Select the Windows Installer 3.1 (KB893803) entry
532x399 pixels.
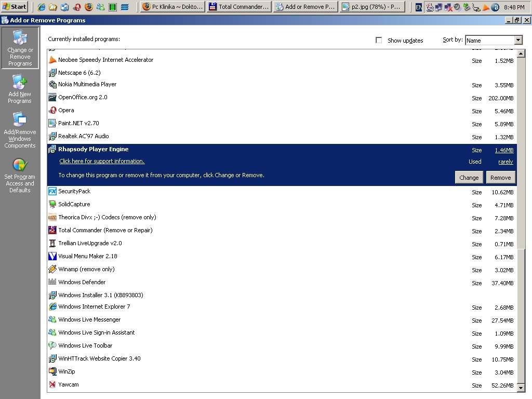[x=282, y=295]
